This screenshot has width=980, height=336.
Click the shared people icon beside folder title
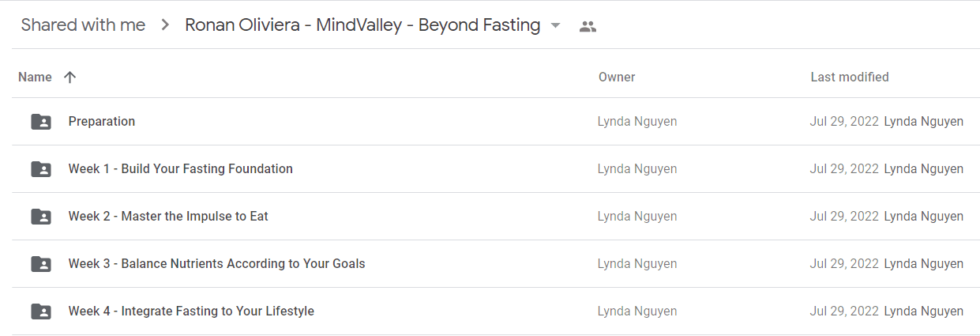tap(588, 26)
